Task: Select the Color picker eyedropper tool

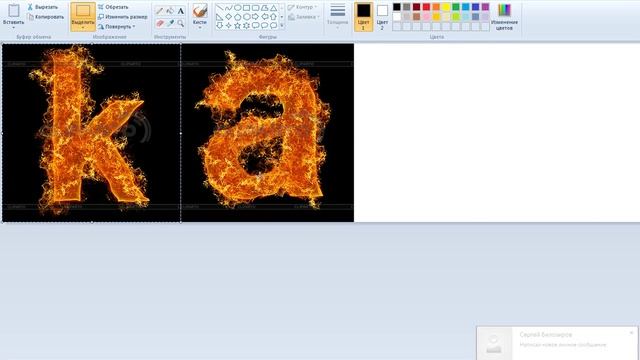Action: (x=170, y=23)
